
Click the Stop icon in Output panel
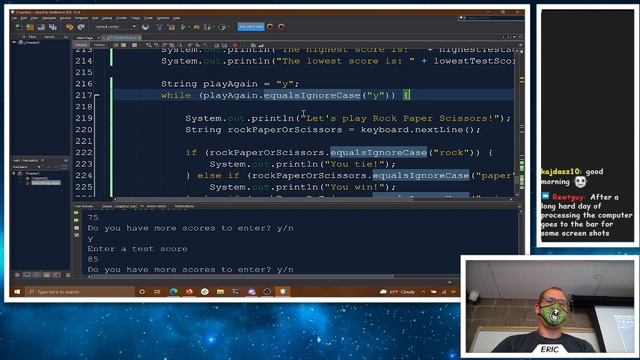76,228
